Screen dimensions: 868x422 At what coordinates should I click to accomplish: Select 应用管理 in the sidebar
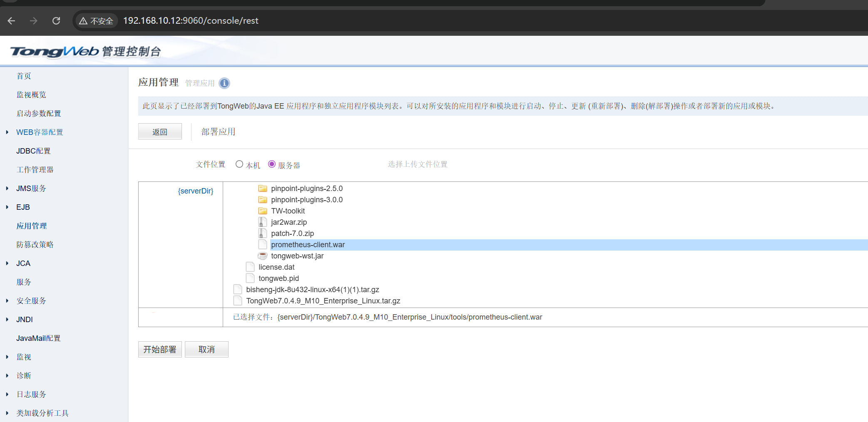point(32,226)
